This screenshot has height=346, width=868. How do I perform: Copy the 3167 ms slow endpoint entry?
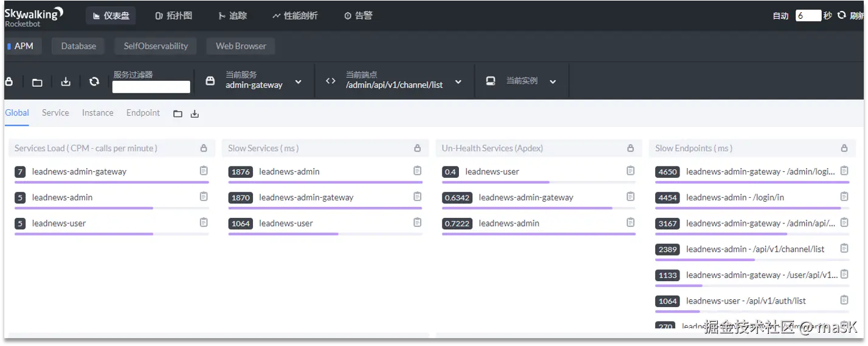point(844,222)
